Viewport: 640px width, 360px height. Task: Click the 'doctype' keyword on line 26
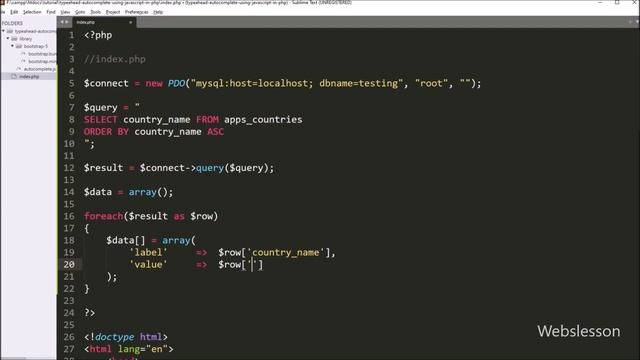click(x=115, y=337)
